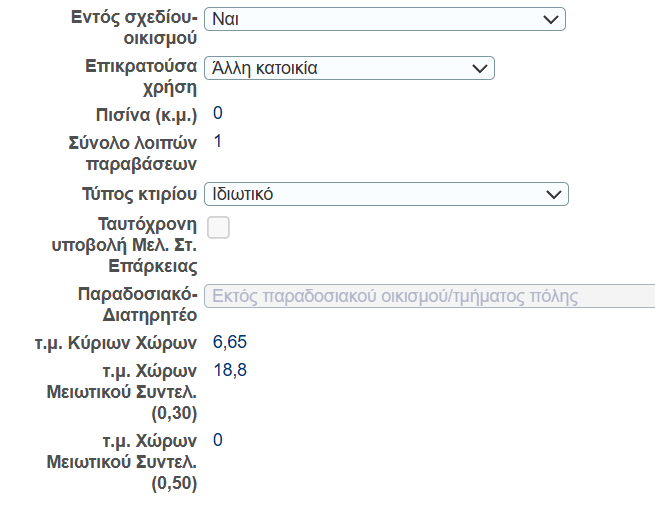Expand the Άλλη κατοικία usage dropdown

point(348,68)
